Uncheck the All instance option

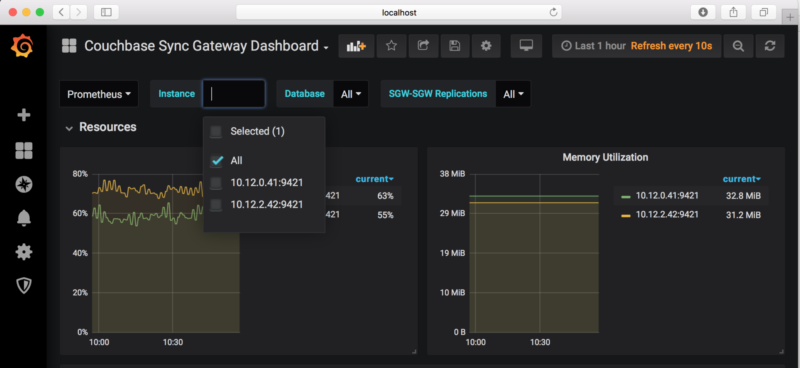tap(217, 161)
